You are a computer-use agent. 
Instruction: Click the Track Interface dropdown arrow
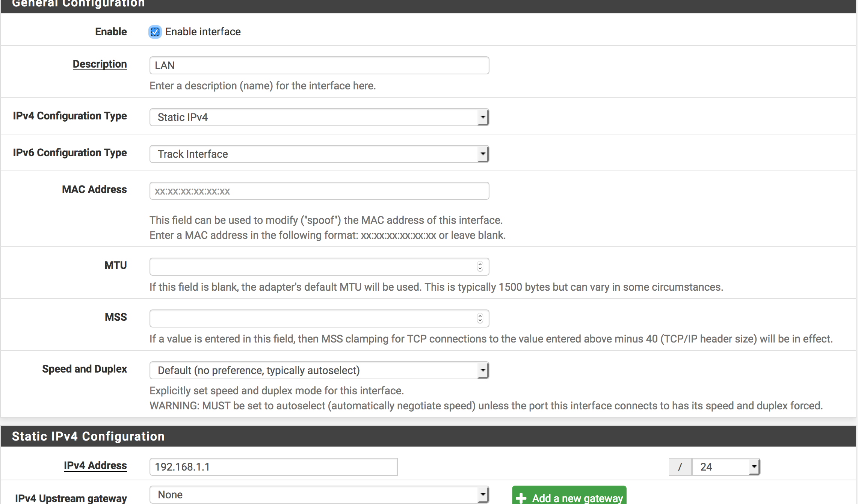coord(483,154)
